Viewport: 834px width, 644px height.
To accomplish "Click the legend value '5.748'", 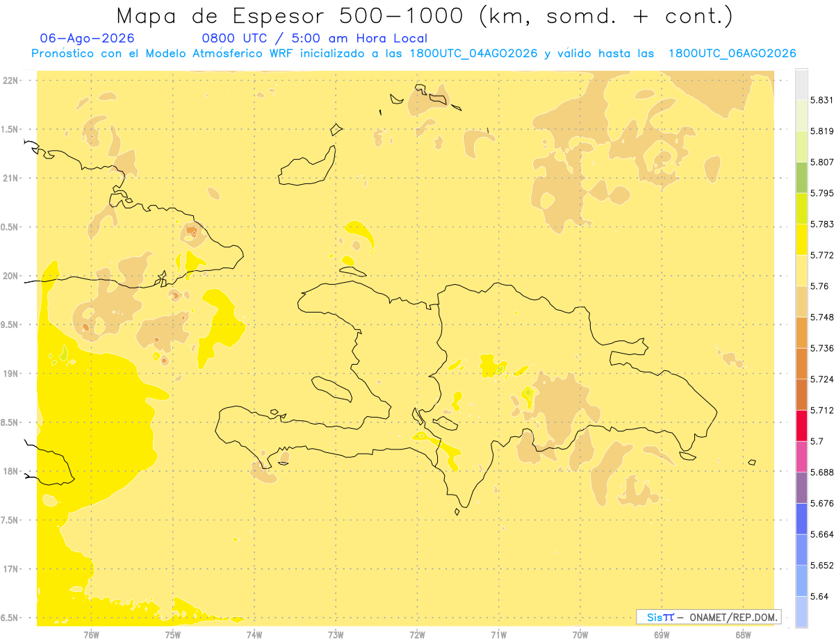I will 822,317.
